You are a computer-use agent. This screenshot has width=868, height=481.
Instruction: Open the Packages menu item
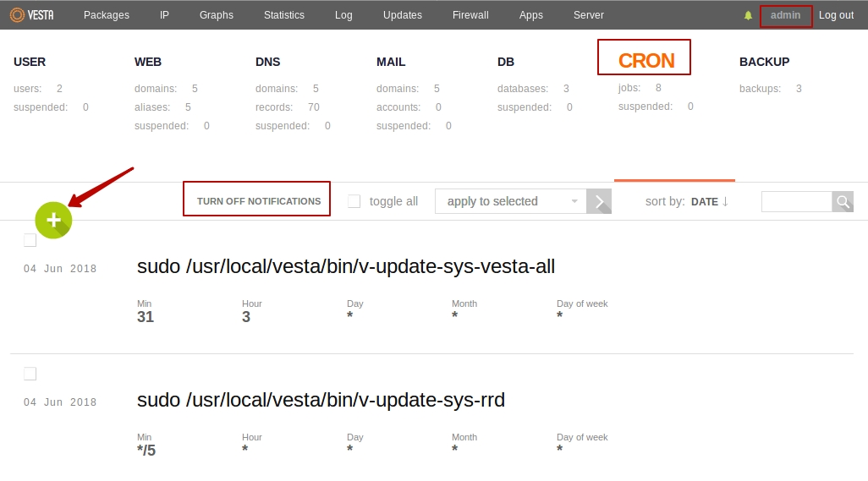[107, 15]
